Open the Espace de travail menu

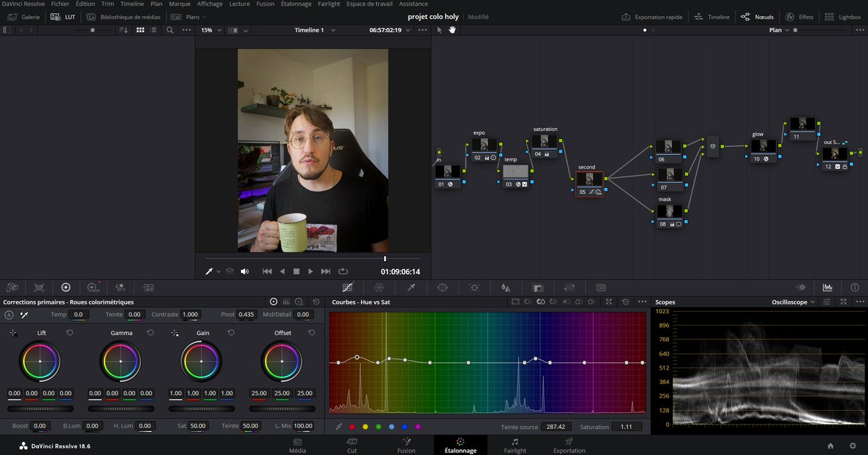click(x=369, y=4)
